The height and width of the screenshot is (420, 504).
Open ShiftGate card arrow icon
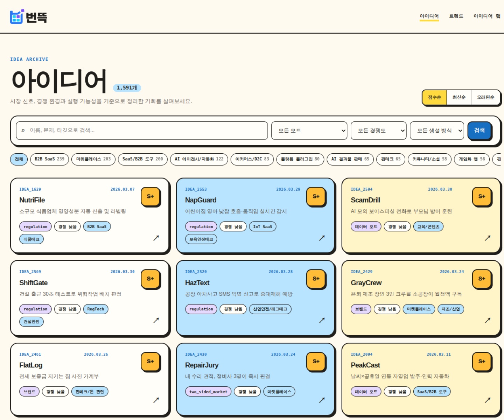(156, 320)
